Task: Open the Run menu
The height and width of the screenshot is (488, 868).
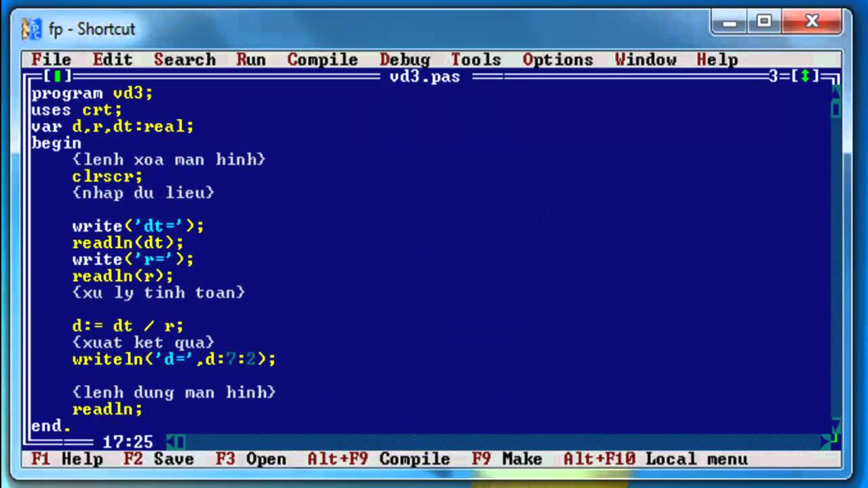Action: [x=251, y=60]
